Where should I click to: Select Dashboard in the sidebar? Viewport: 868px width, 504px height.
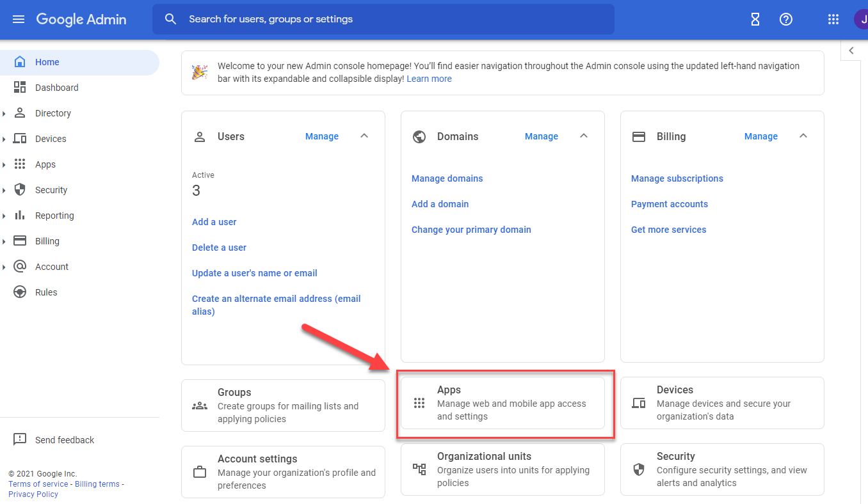[x=79, y=88]
